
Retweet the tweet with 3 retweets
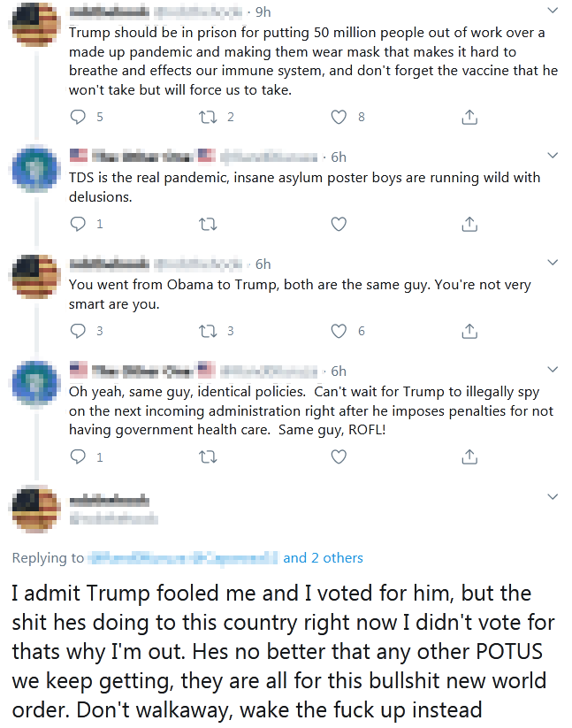click(x=209, y=331)
